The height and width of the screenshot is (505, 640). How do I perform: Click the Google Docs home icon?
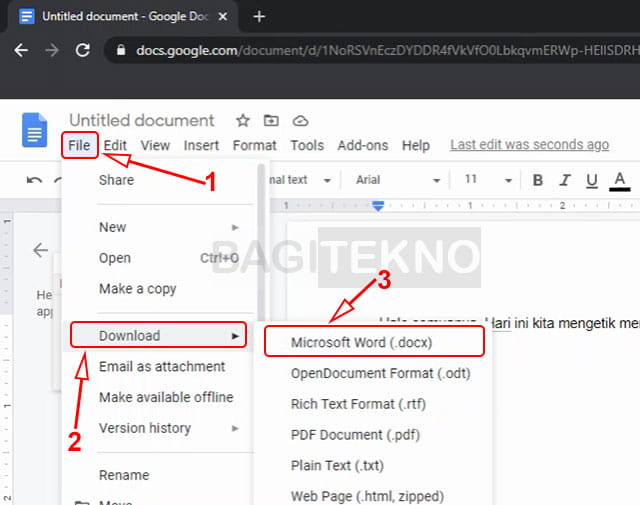(x=35, y=130)
